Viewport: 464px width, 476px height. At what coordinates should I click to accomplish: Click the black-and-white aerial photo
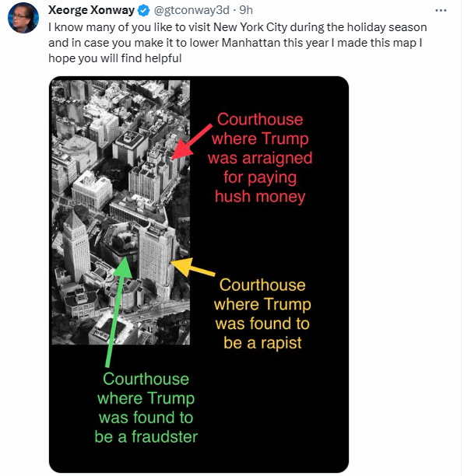(x=121, y=212)
